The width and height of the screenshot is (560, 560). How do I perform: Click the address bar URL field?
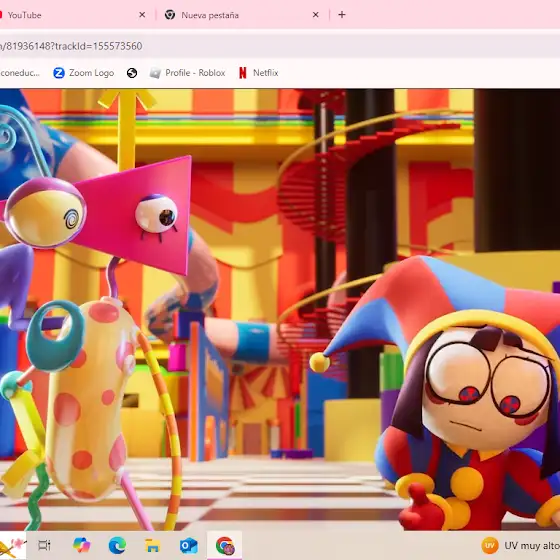[x=280, y=46]
